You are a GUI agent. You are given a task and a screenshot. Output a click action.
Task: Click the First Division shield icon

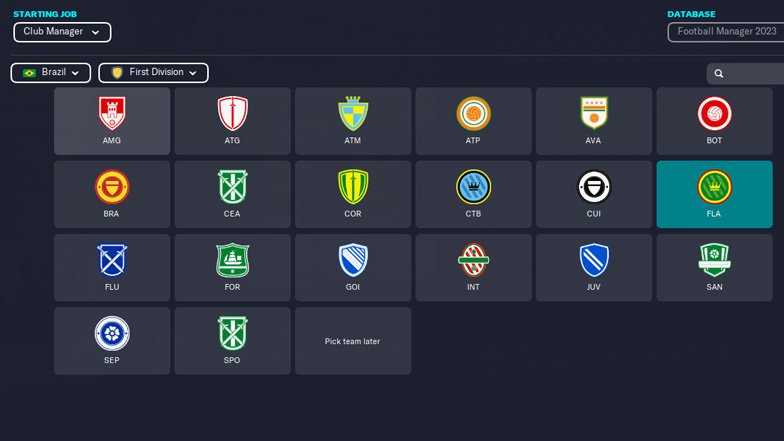coord(117,72)
